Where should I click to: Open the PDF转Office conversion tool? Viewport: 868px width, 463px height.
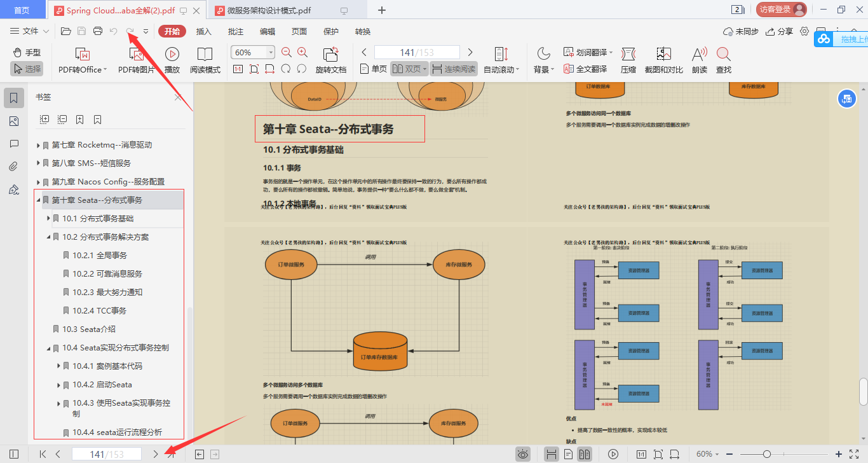pos(81,60)
